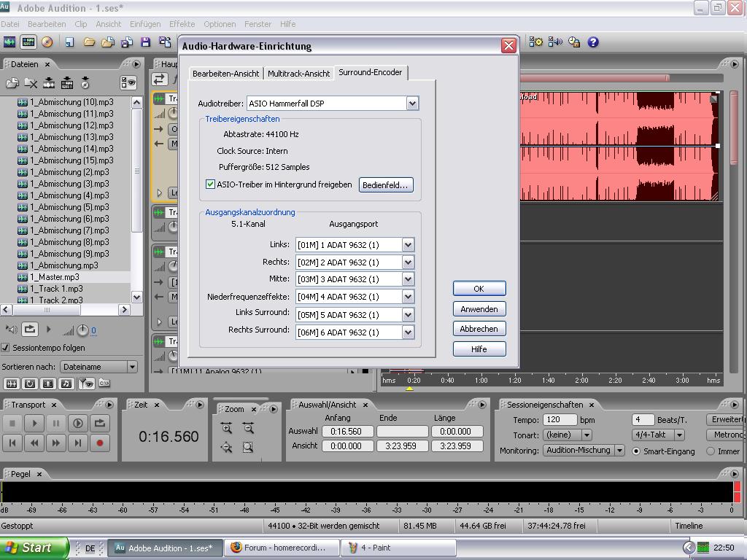747x560 pixels.
Task: Click the clock and padlock toolbar icon
Action: point(574,42)
